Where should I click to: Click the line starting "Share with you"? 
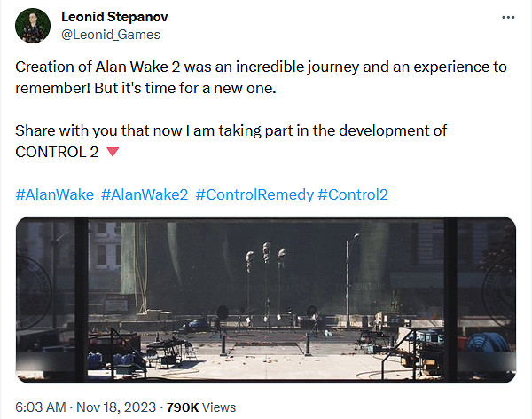pyautogui.click(x=231, y=131)
